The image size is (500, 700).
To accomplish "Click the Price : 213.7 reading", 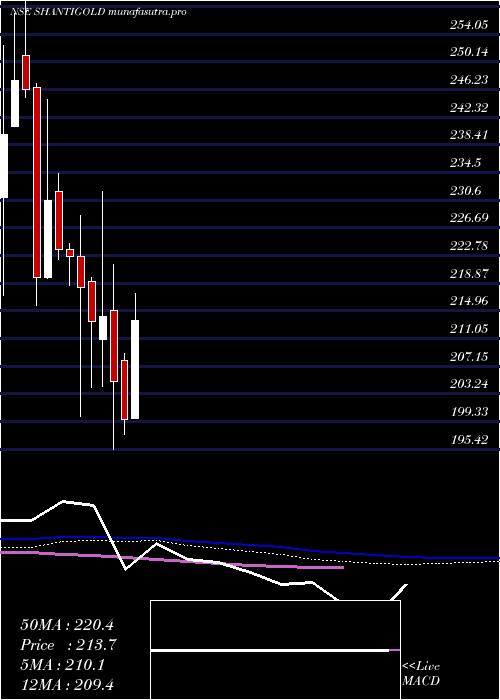I will click(69, 645).
